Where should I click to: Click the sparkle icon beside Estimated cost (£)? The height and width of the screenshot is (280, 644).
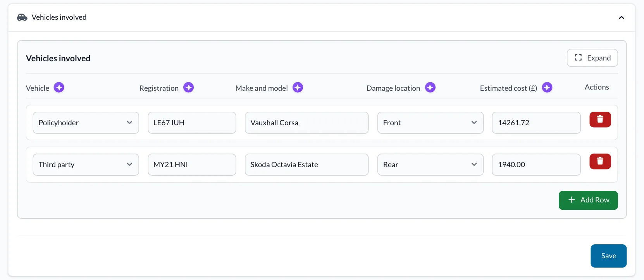(x=547, y=88)
